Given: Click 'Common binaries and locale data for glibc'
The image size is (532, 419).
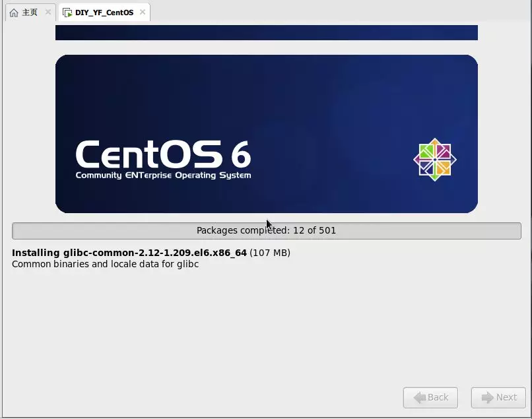Looking at the screenshot, I should pyautogui.click(x=105, y=265).
